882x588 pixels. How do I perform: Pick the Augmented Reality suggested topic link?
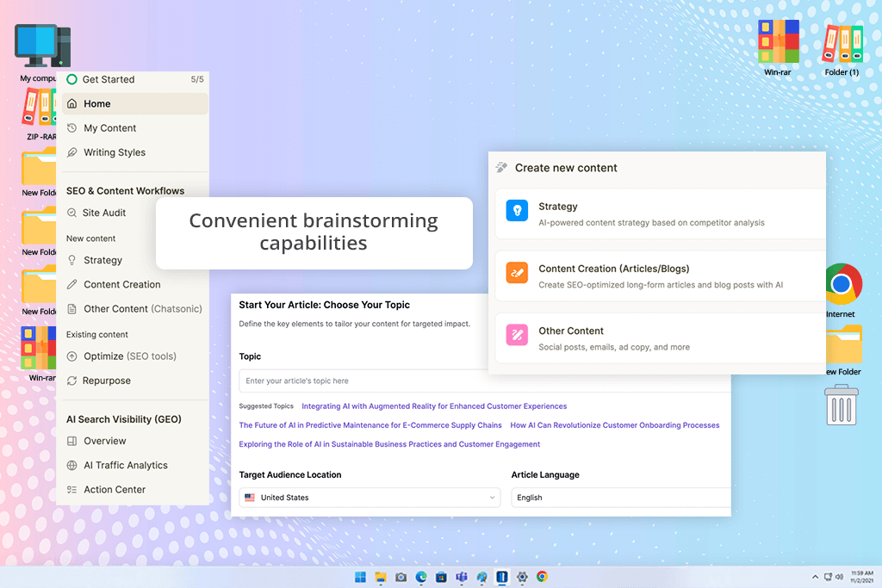(x=434, y=405)
